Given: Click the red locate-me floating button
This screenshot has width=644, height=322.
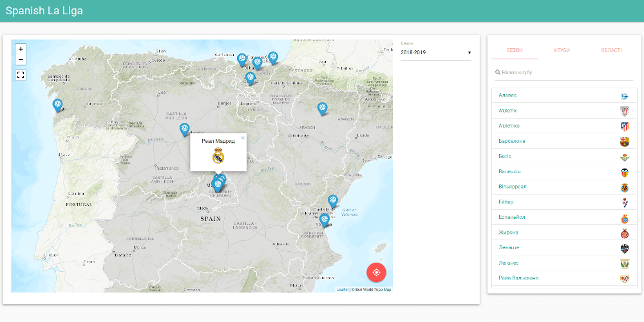Looking at the screenshot, I should click(376, 272).
